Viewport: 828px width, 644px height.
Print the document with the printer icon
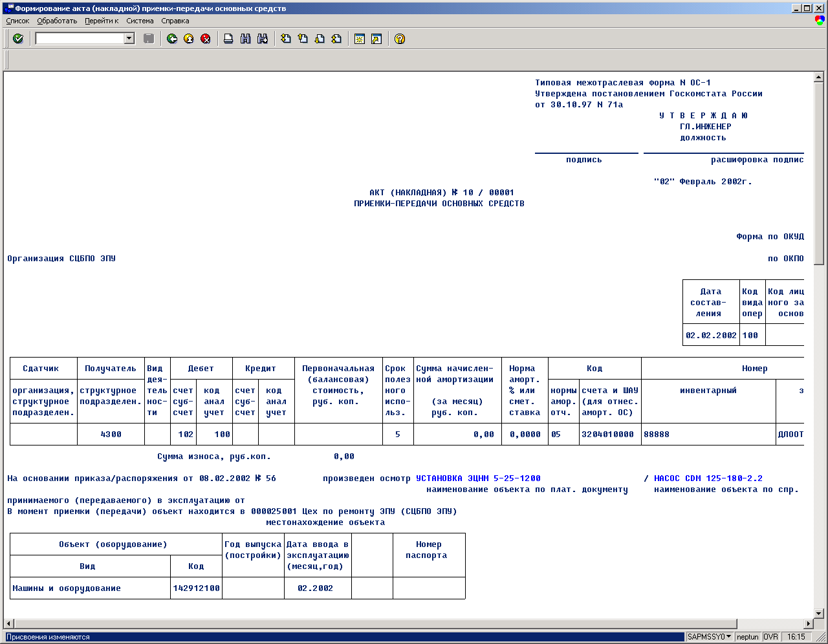[x=228, y=39]
